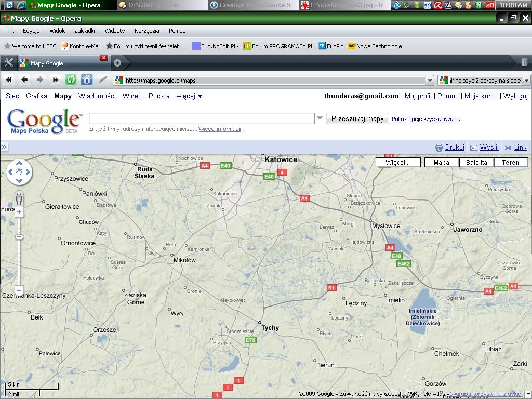Viewport: 532px width, 399px height.
Task: Open the Więcej... map layers button
Action: click(x=398, y=163)
